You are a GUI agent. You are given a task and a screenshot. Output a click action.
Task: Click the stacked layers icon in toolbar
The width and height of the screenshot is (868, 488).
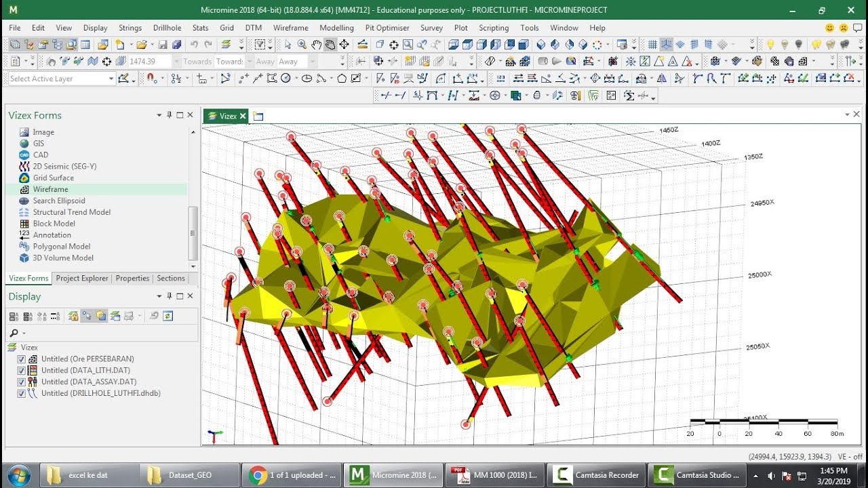pyautogui.click(x=225, y=44)
